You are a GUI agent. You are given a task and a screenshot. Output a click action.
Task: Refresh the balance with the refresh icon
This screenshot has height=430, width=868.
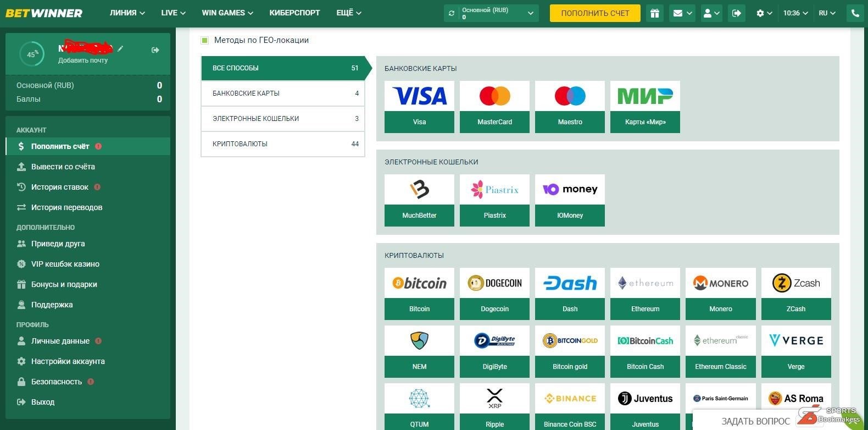[x=452, y=13]
